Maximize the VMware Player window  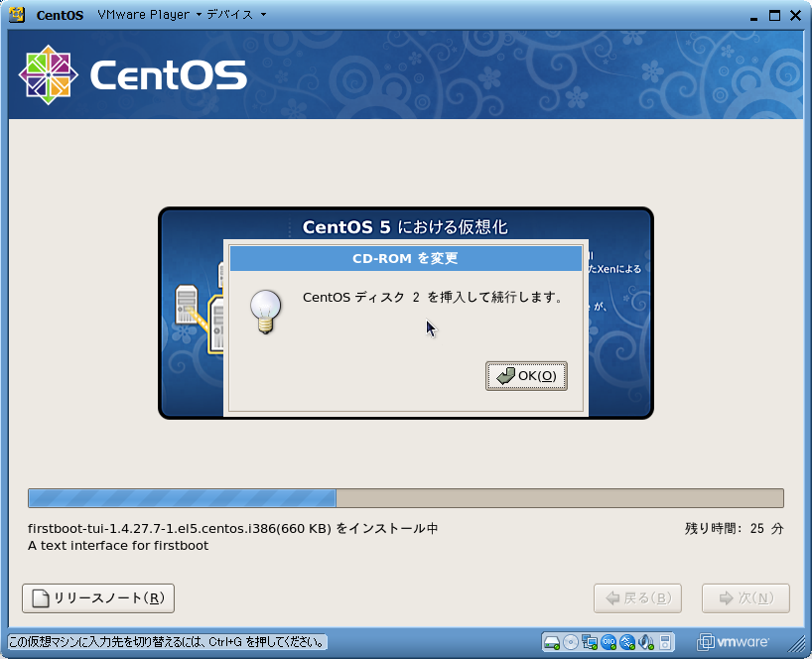coord(774,16)
